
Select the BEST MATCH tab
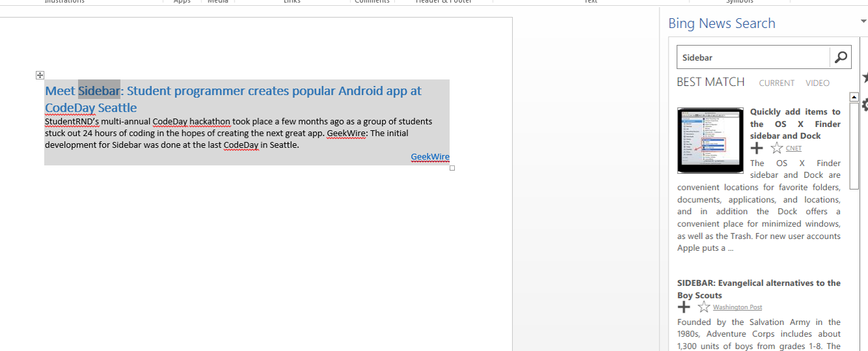pos(710,82)
